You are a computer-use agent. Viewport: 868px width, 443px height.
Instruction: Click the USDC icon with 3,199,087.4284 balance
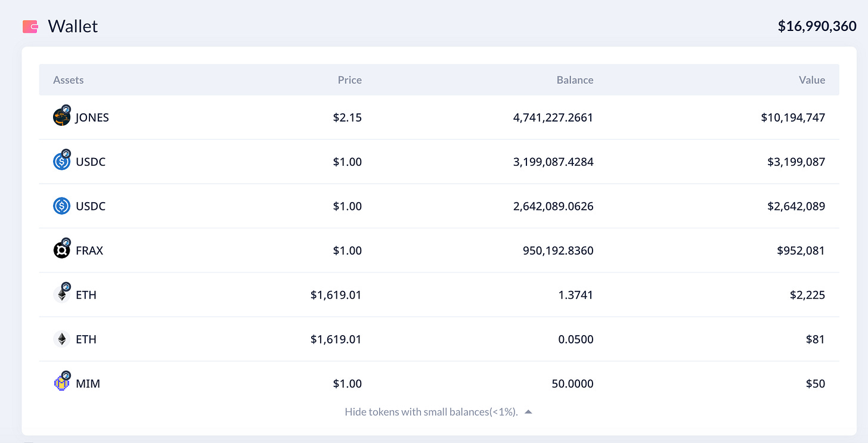coord(61,160)
